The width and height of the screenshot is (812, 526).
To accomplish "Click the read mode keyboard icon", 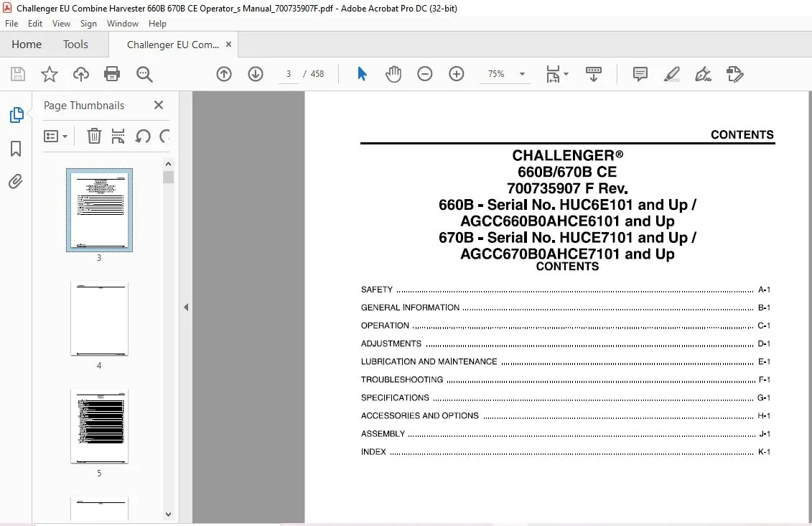I will click(x=594, y=74).
